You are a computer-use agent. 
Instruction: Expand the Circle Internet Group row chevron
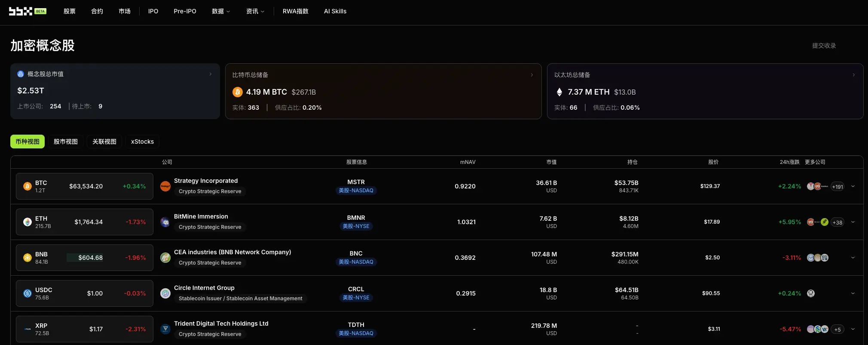click(x=853, y=293)
